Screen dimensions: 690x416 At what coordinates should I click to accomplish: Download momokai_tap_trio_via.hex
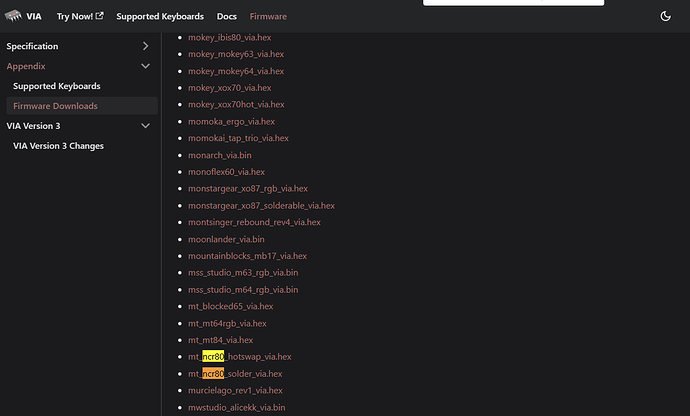pos(239,138)
